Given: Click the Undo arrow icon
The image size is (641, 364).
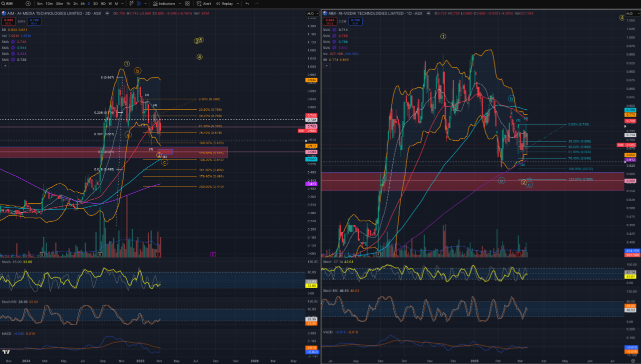Looking at the screenshot, I should point(247,3).
